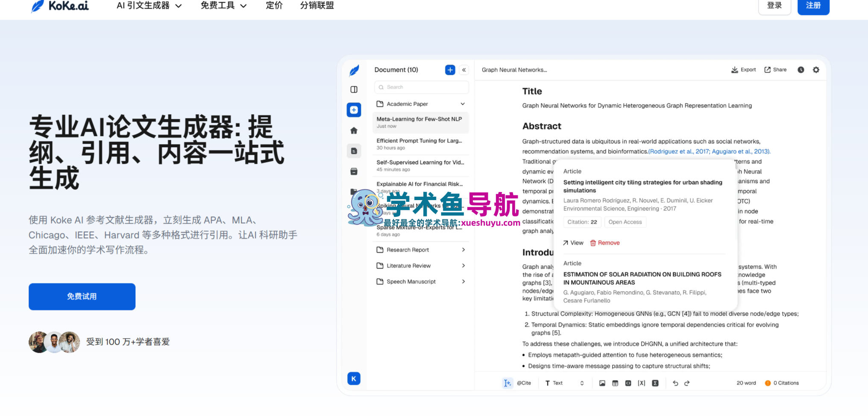Toggle the sidebar panel layout icon

pos(354,89)
